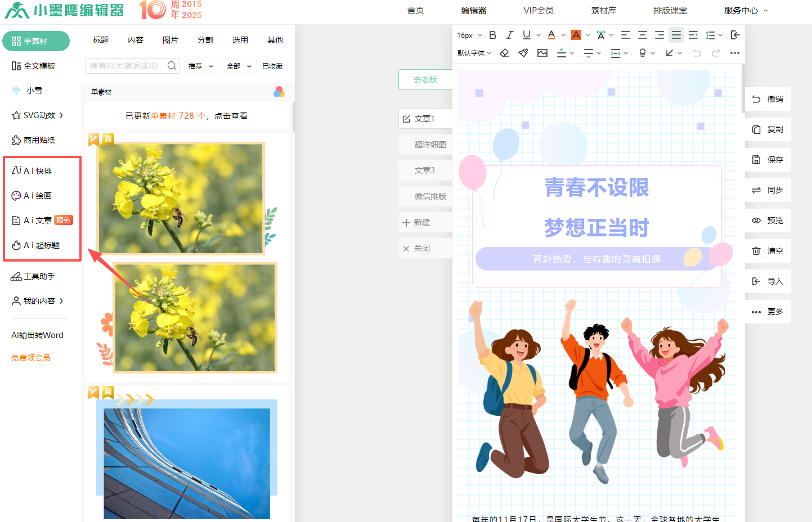812x522 pixels.
Task: Open 素材库 in top navigation
Action: pos(603,10)
